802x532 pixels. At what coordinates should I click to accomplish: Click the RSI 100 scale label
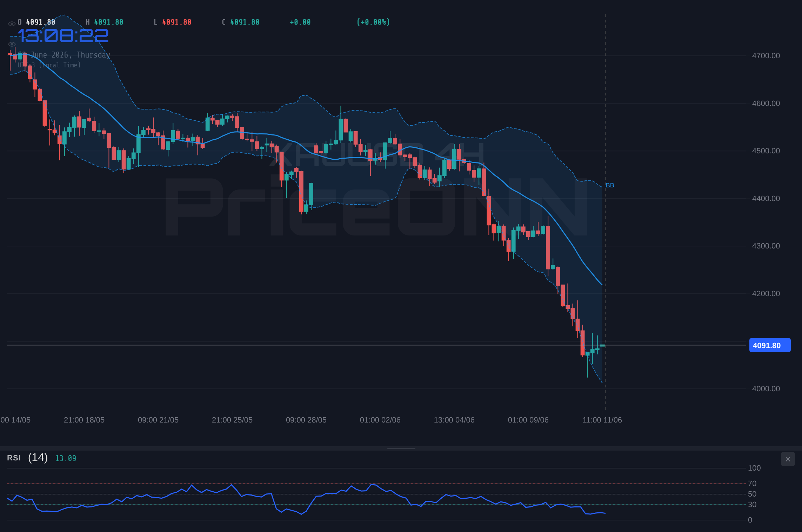click(x=754, y=468)
